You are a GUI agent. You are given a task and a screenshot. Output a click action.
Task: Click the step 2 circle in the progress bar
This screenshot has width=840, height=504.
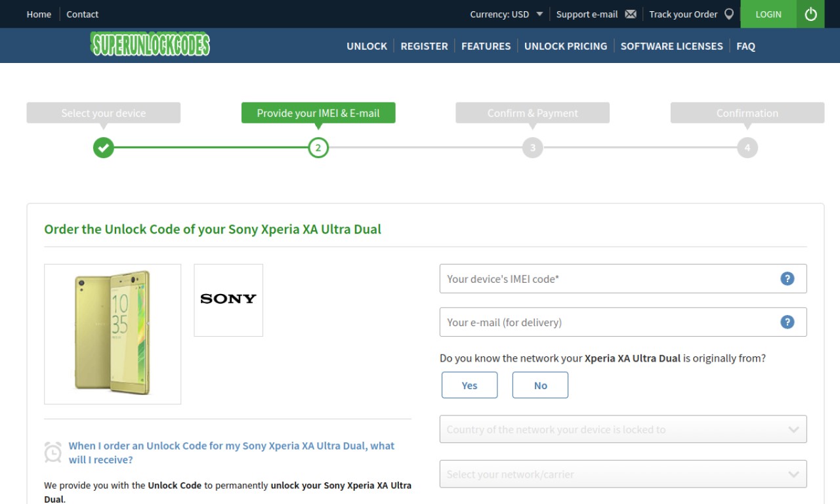click(318, 148)
